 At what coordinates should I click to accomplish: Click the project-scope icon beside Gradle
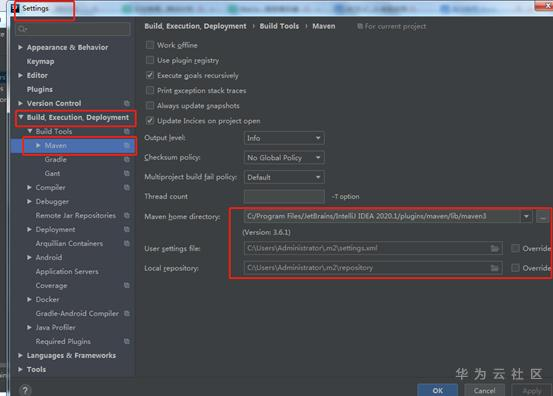(127, 159)
